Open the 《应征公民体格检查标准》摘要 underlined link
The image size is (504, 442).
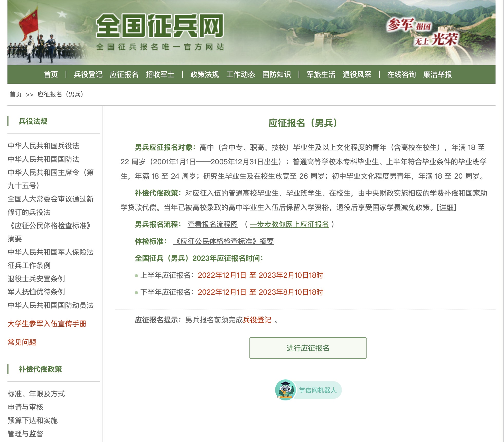(223, 241)
